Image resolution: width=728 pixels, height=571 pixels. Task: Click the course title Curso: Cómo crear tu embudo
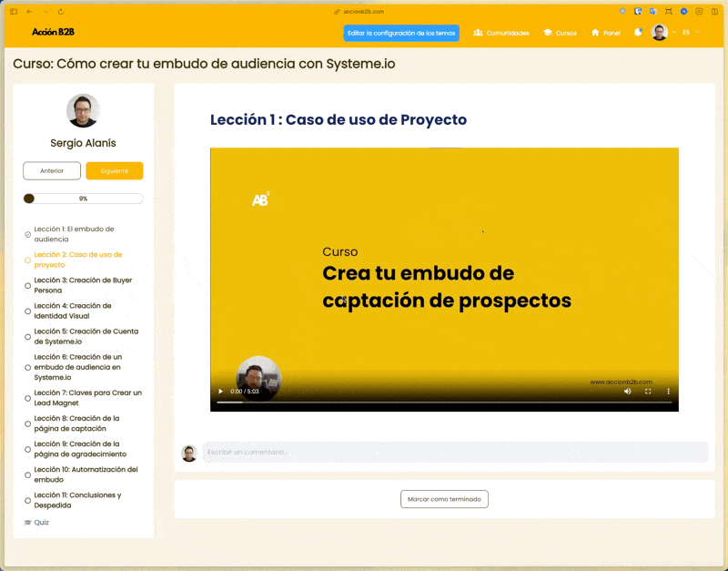click(x=204, y=64)
